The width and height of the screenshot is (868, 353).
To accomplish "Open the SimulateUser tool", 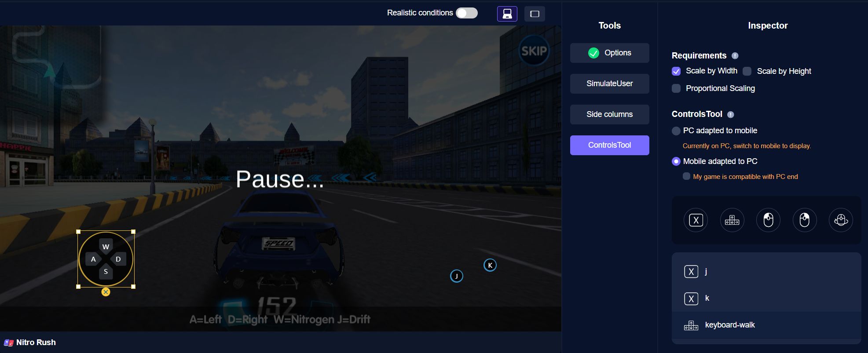I will (x=609, y=84).
